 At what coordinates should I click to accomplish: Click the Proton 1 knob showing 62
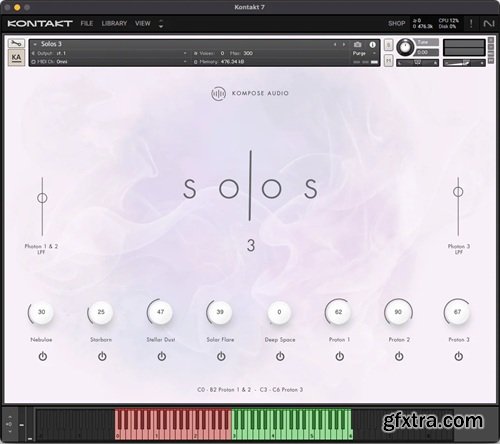[338, 312]
